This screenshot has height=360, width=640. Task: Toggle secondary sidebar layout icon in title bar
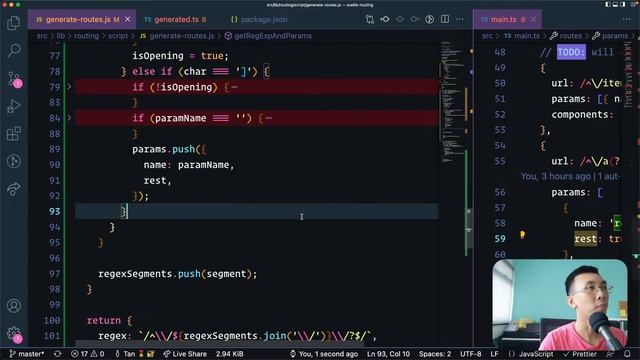tap(622, 4)
